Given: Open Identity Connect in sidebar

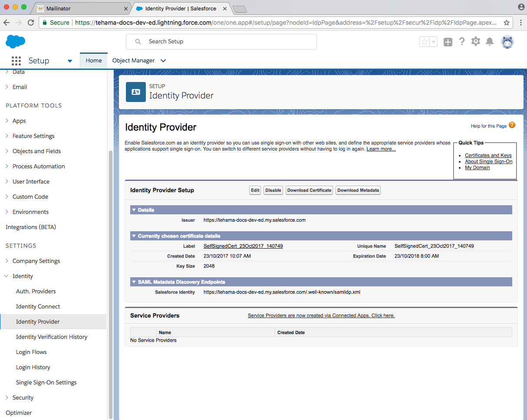Looking at the screenshot, I should [38, 306].
